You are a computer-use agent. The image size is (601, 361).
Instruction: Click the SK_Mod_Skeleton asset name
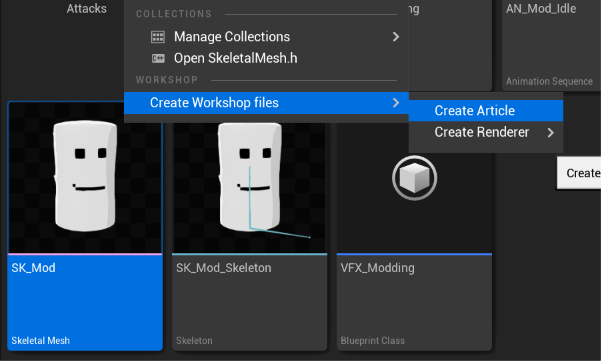pos(223,268)
